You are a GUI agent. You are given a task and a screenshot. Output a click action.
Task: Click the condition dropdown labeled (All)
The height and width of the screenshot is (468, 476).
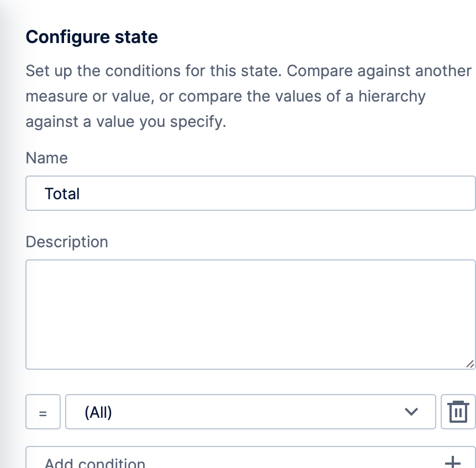point(250,412)
